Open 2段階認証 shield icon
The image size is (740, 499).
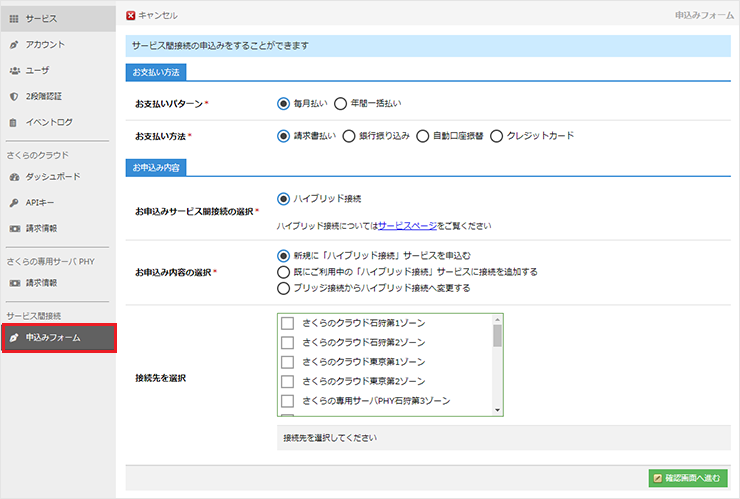point(13,97)
